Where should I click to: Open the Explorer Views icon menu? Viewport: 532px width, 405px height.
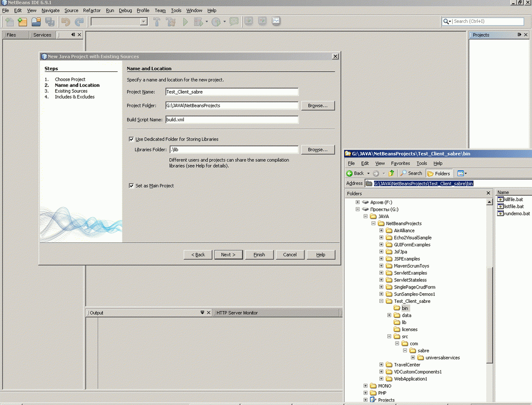click(x=462, y=173)
